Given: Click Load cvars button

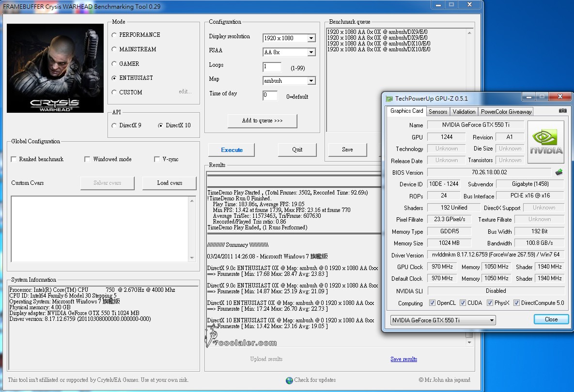Looking at the screenshot, I should 170,183.
